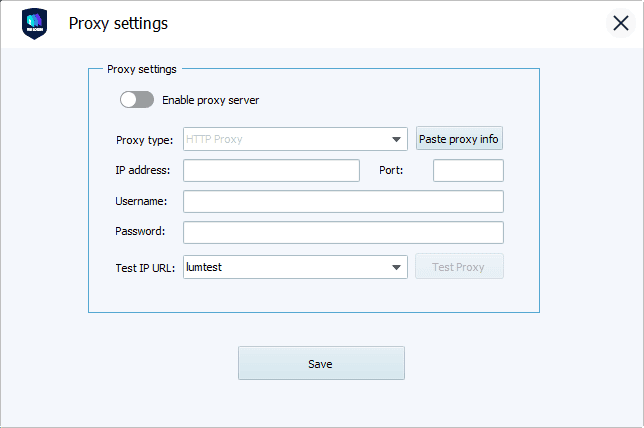Image resolution: width=644 pixels, height=428 pixels.
Task: Focus the Port input field
Action: click(468, 170)
